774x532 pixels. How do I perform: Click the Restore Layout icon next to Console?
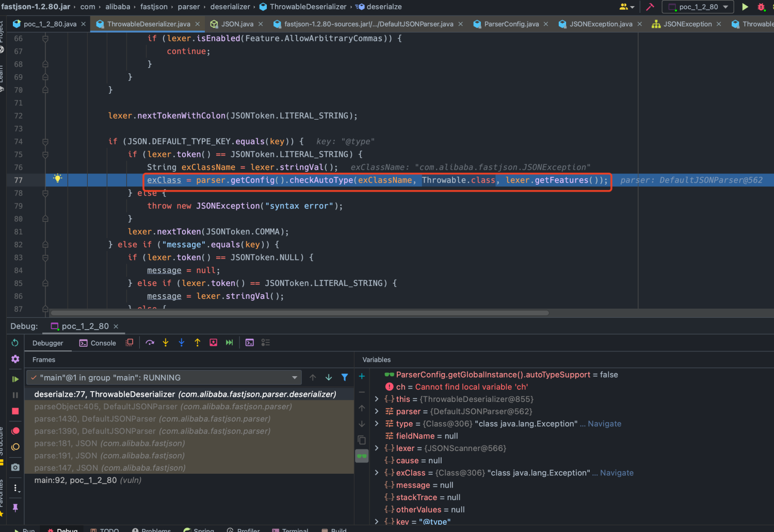(x=130, y=343)
